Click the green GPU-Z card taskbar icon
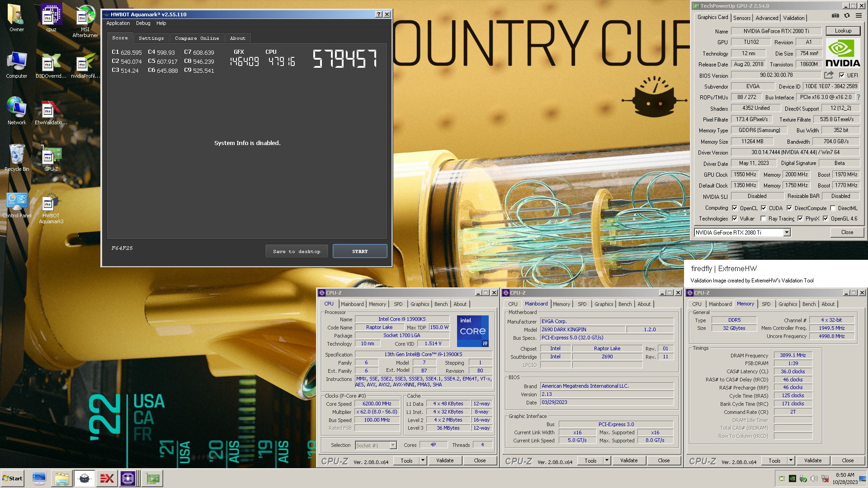The width and height of the screenshot is (868, 488). tap(152, 479)
